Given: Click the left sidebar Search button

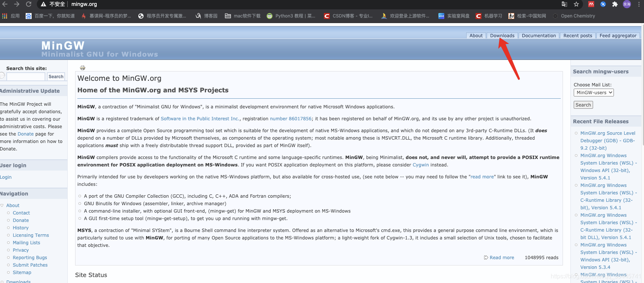Looking at the screenshot, I should 56,76.
